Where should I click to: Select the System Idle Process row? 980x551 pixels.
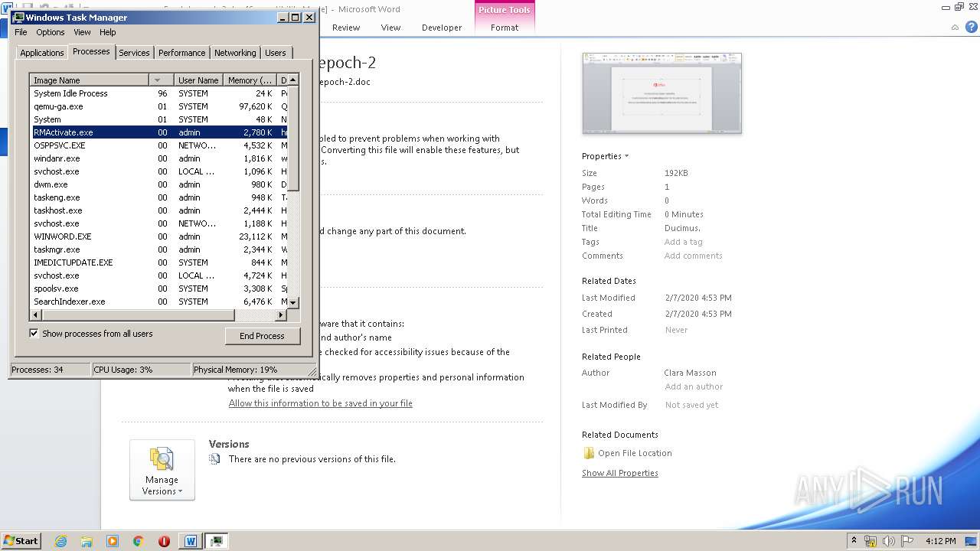pyautogui.click(x=158, y=93)
